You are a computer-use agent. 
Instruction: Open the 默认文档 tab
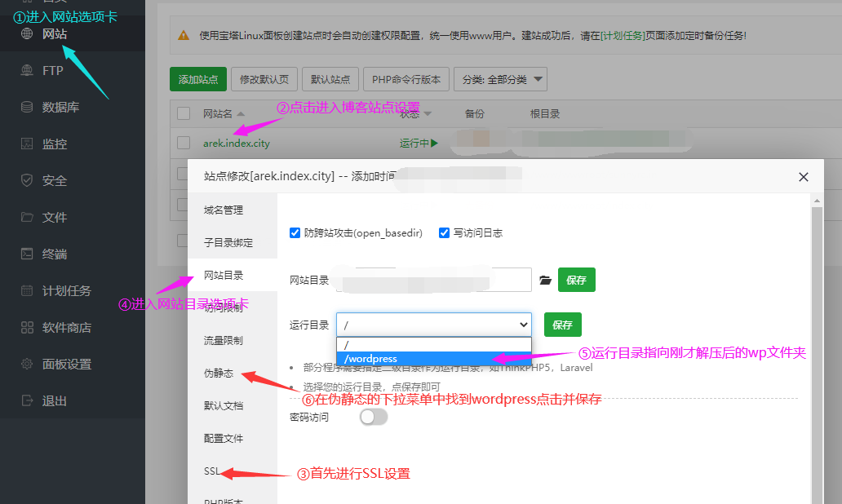pos(224,406)
